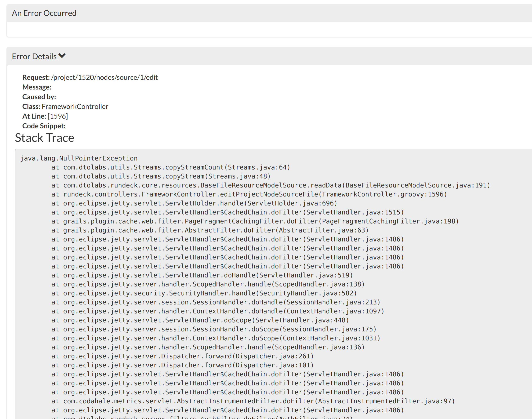The image size is (532, 419).
Task: Click the SecurityHandler.handle stack line
Action: coord(204,293)
